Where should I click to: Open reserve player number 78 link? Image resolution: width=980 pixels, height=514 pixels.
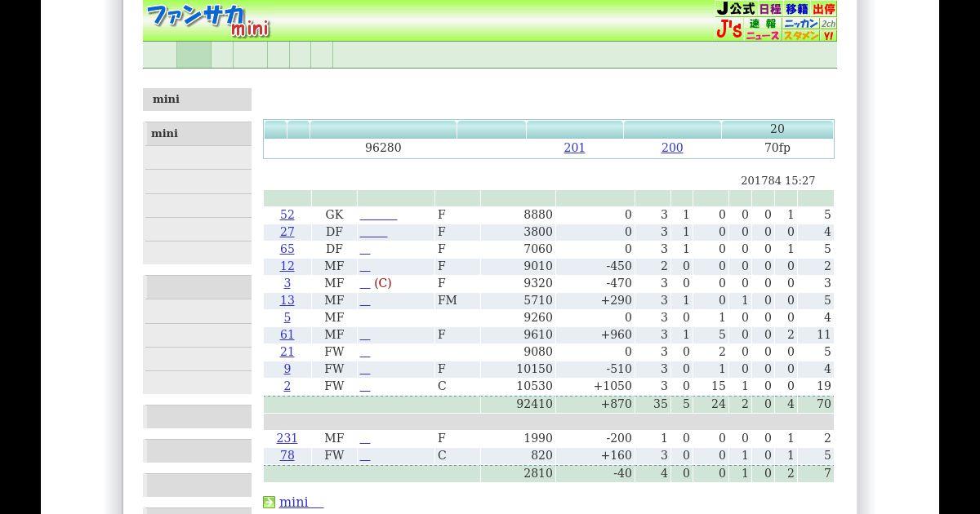[x=287, y=455]
